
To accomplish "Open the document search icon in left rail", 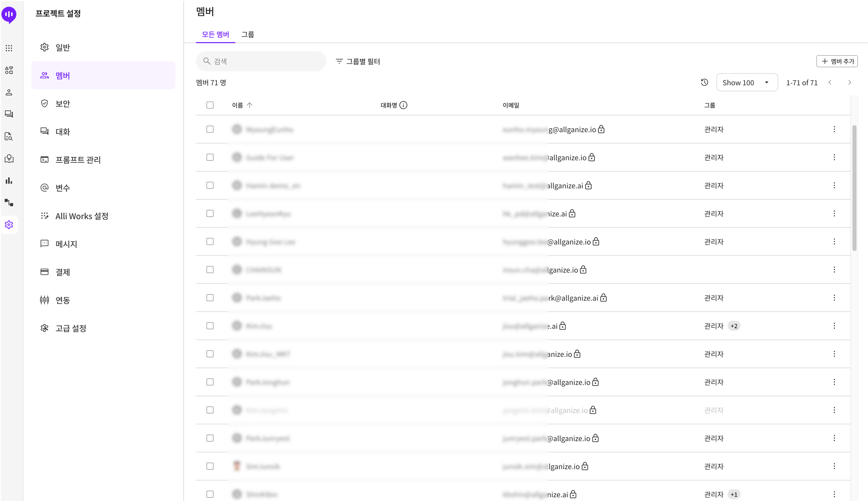I will 9,137.
